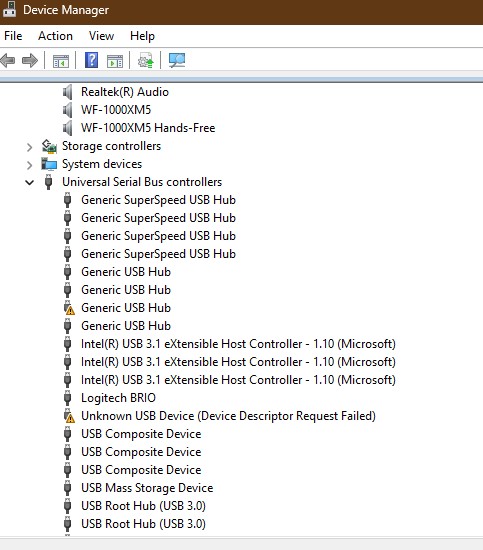Select Realtek(R) Audio device
The image size is (483, 550).
(125, 92)
